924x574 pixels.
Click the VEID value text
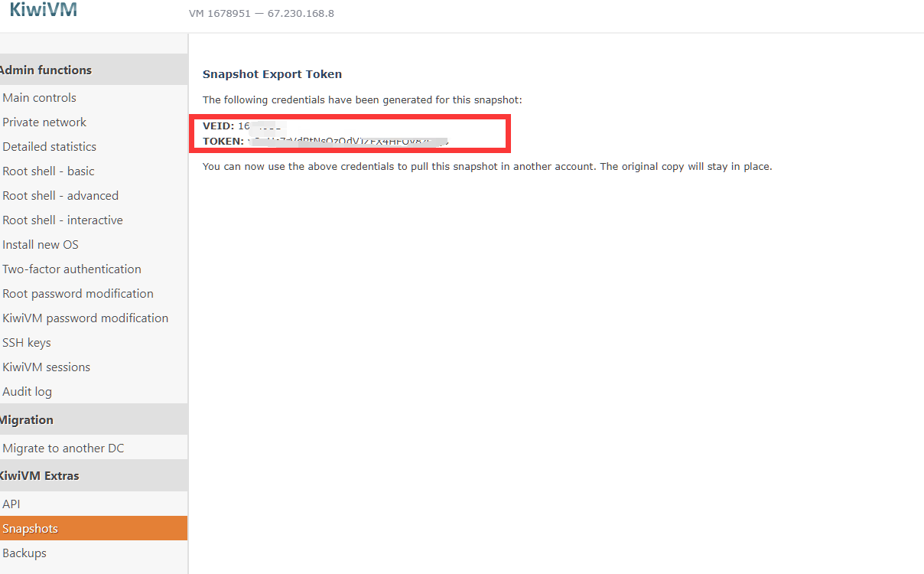(260, 126)
